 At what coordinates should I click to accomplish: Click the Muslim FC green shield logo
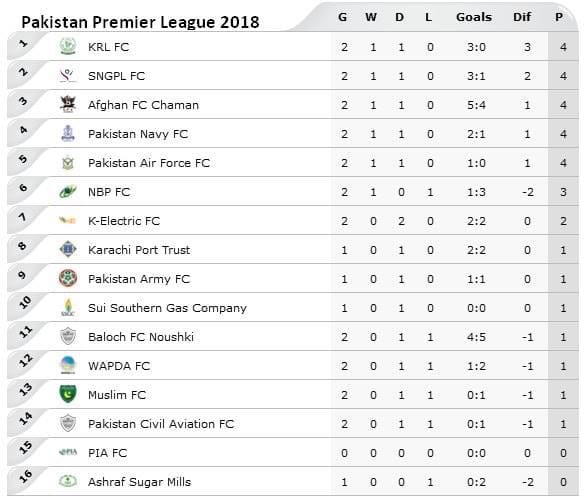coord(68,394)
